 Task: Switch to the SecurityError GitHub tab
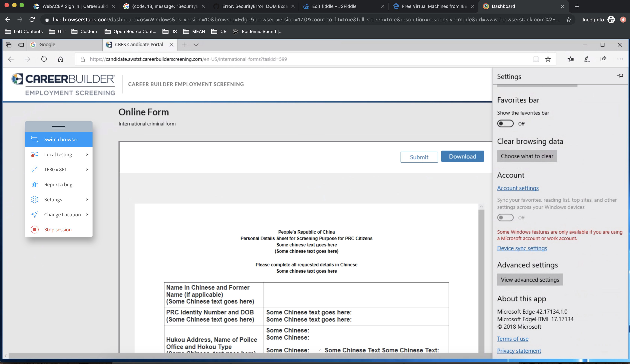(254, 7)
